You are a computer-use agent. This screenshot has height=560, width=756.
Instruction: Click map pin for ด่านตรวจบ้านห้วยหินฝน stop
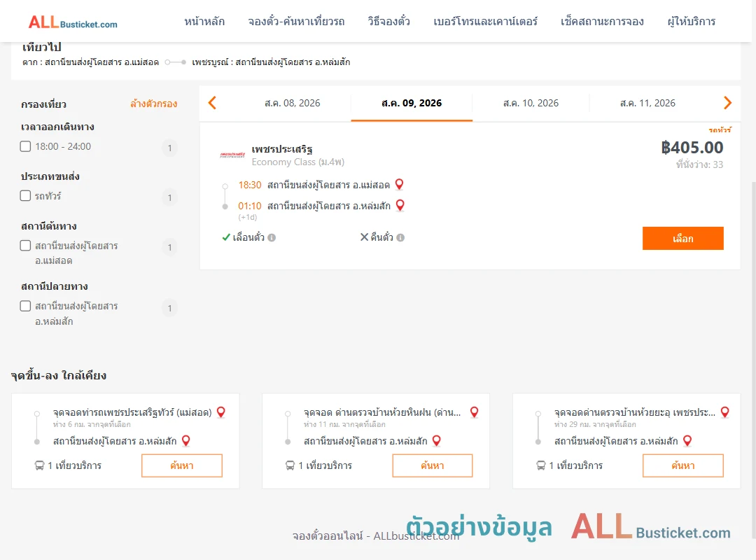tap(475, 412)
